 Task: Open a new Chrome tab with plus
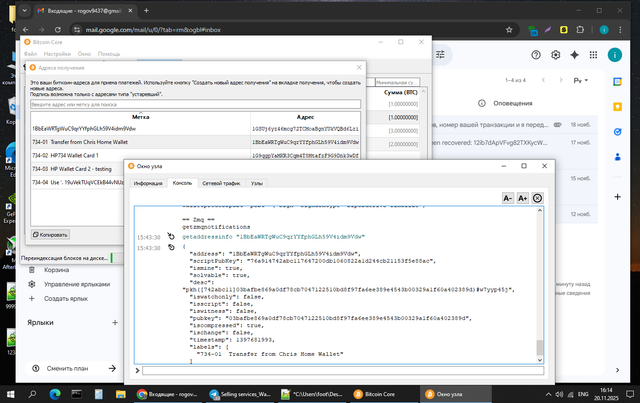click(x=146, y=11)
